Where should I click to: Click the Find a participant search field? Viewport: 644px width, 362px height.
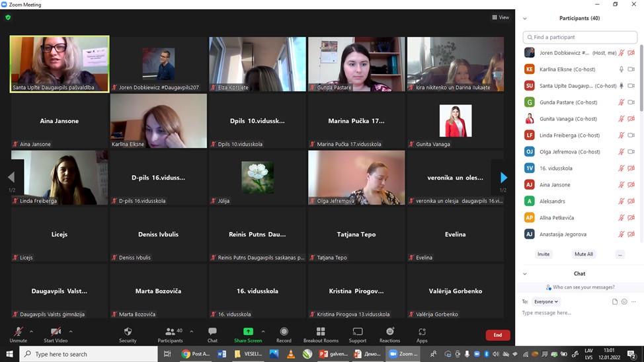click(x=580, y=37)
